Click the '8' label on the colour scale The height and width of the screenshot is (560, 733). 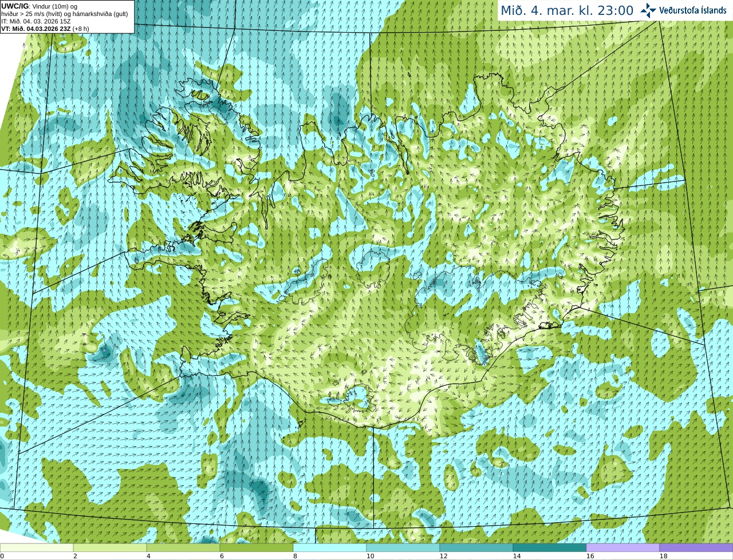[x=295, y=556]
